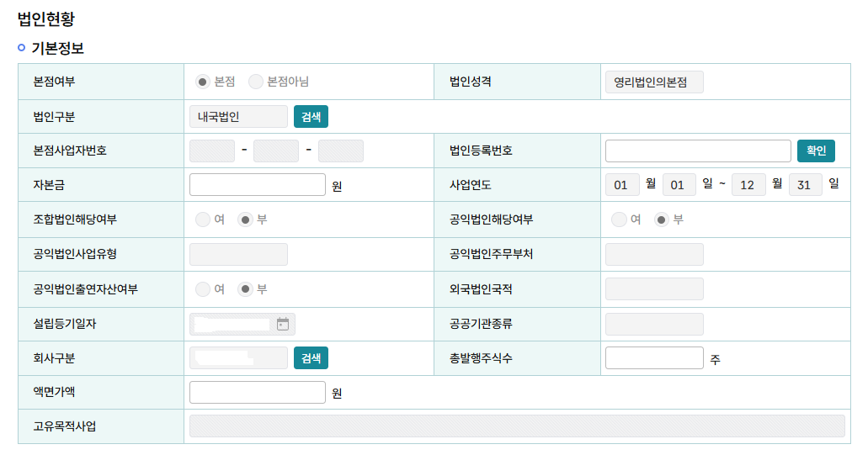Click 사업연도 end day field 31
This screenshot has height=455, width=868.
tap(805, 185)
